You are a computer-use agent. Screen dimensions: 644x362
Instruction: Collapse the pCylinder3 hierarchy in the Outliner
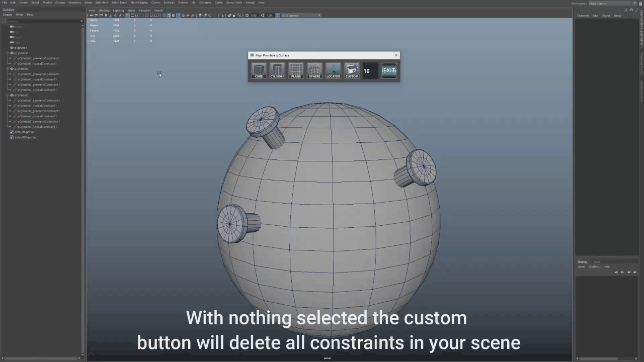coord(7,95)
